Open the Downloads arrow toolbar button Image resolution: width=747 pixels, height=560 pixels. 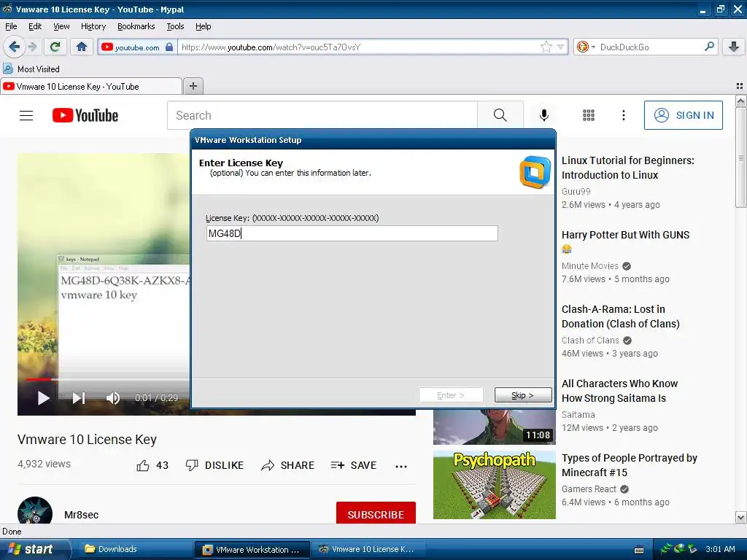734,47
